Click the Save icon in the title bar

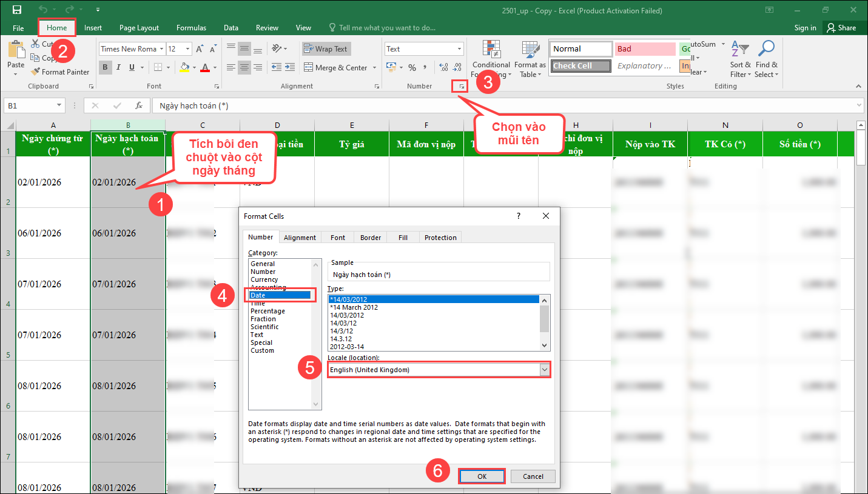(16, 10)
